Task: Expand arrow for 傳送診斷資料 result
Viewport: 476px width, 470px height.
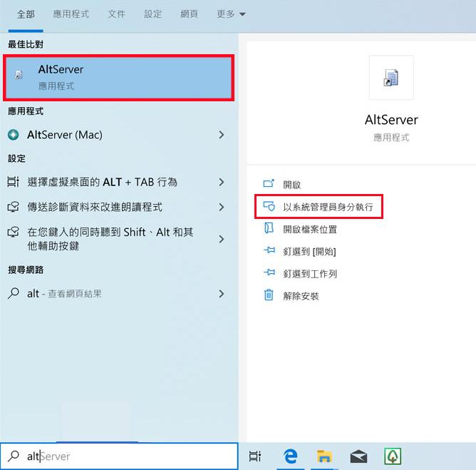Action: point(222,208)
